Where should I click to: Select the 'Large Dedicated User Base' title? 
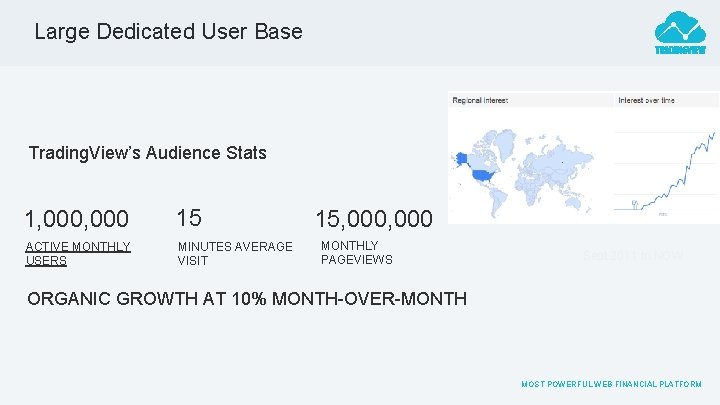point(169,32)
